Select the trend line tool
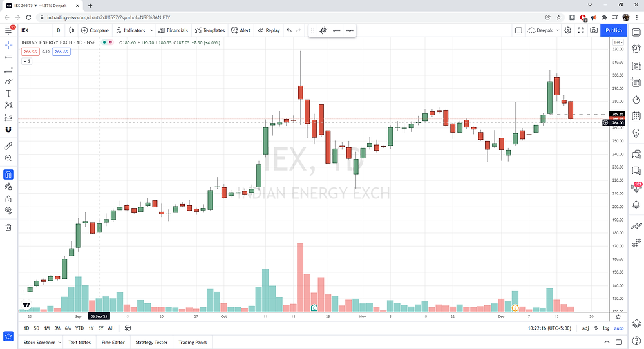The width and height of the screenshot is (644, 349). click(x=8, y=57)
